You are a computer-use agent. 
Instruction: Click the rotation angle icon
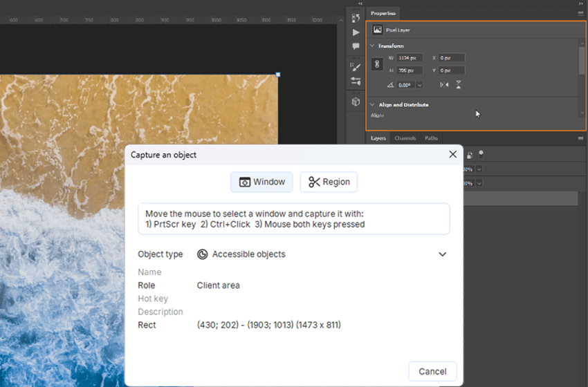[390, 85]
